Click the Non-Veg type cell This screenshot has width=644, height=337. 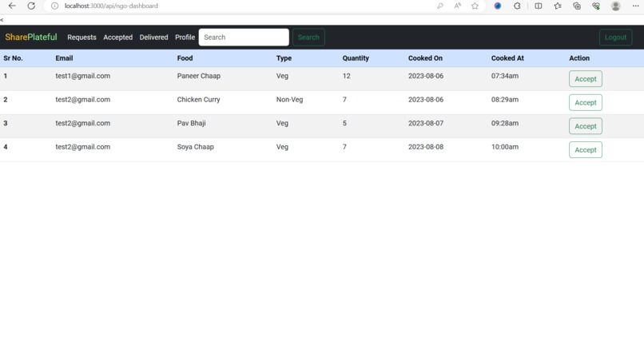[289, 100]
